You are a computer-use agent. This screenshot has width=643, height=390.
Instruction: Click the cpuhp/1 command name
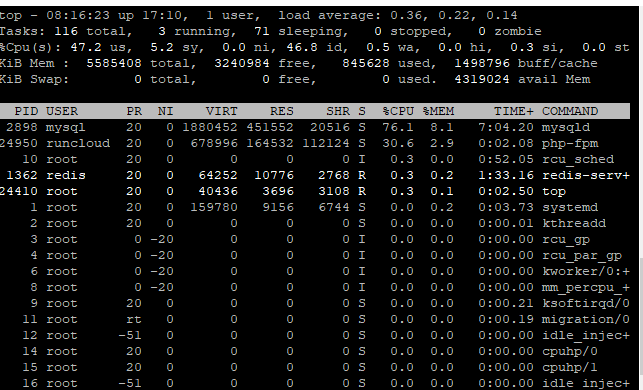(570, 367)
